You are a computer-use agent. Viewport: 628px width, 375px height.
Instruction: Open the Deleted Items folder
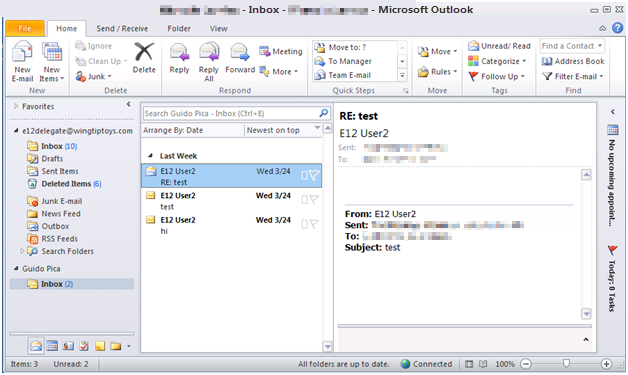pos(64,184)
